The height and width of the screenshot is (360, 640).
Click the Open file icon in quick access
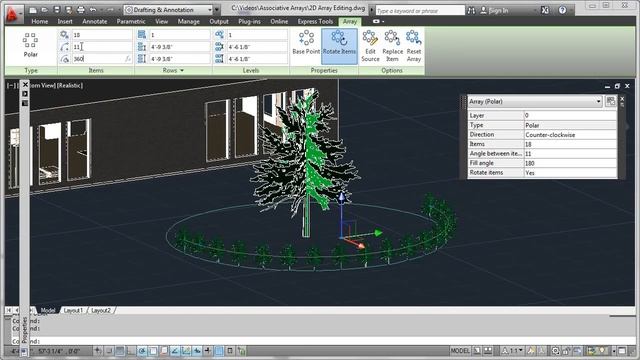pos(45,10)
